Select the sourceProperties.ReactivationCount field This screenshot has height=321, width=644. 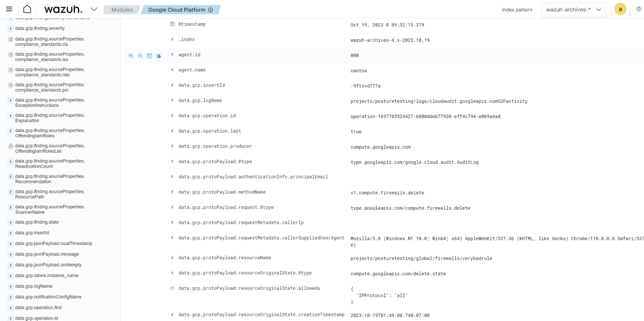[x=50, y=164]
